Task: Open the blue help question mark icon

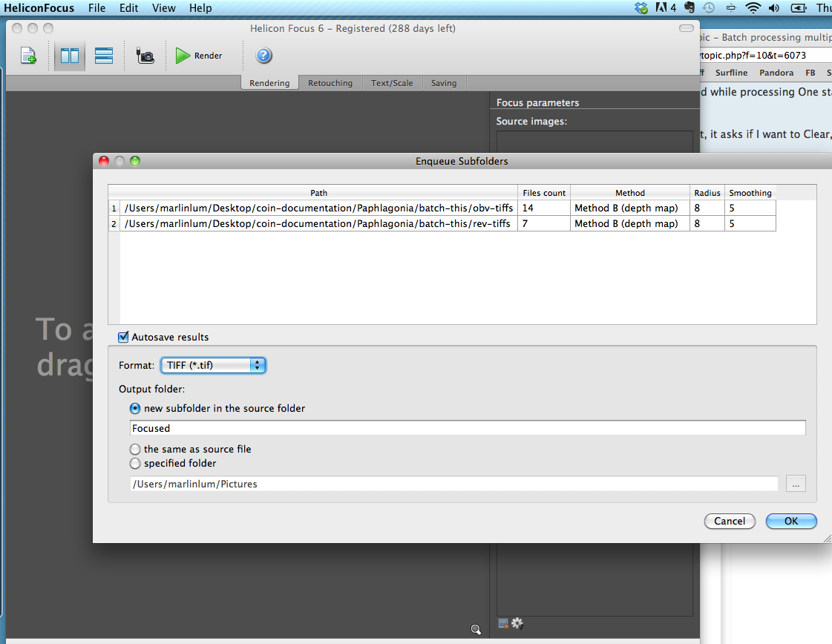Action: (263, 55)
